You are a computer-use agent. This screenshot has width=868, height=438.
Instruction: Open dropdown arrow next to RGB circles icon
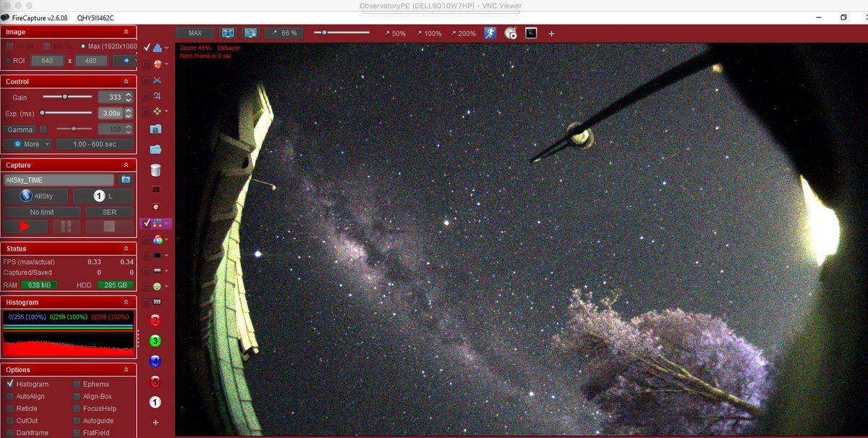tap(168, 240)
